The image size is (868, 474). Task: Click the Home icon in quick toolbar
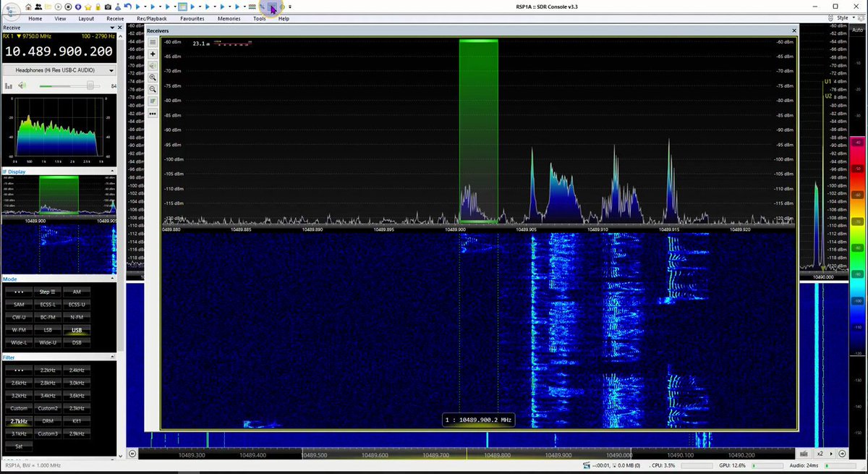pos(28,7)
